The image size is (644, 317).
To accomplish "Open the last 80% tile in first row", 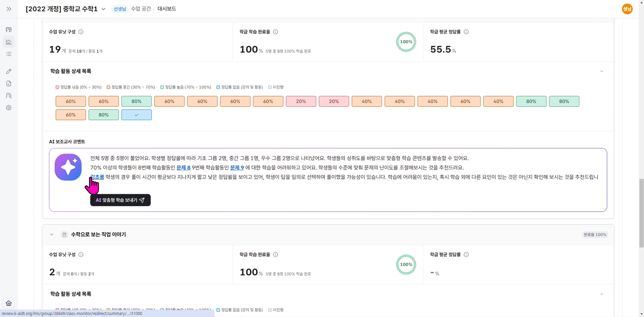I will coord(564,101).
